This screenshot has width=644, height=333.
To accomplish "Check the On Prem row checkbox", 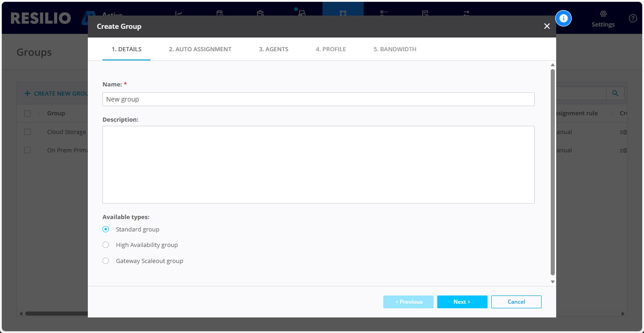I will pyautogui.click(x=27, y=150).
